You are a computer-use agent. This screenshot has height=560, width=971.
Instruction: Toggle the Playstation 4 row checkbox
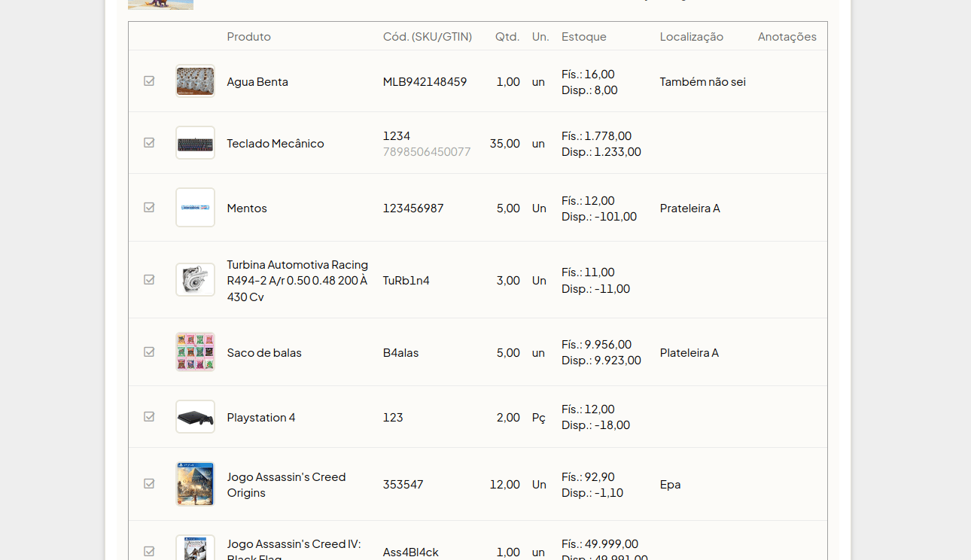click(x=149, y=416)
